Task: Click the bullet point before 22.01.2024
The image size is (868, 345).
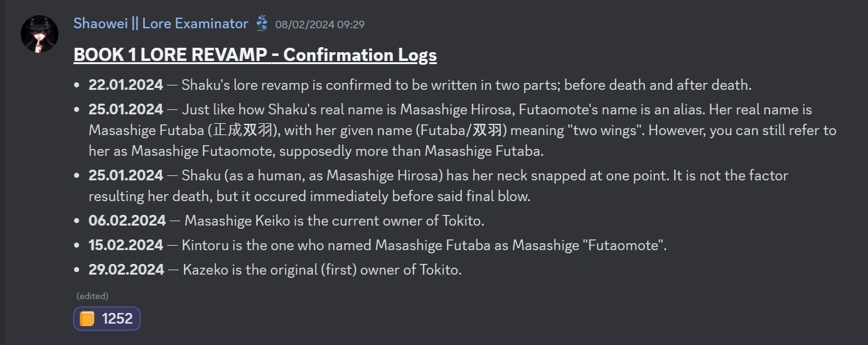Action: [77, 85]
